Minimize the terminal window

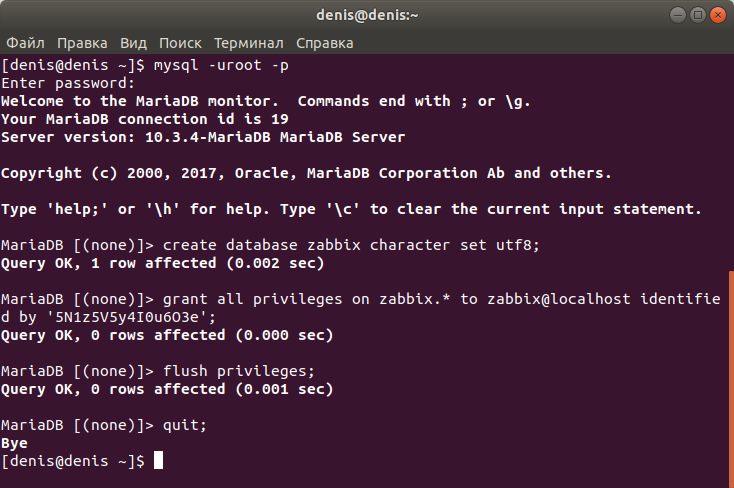tap(677, 15)
